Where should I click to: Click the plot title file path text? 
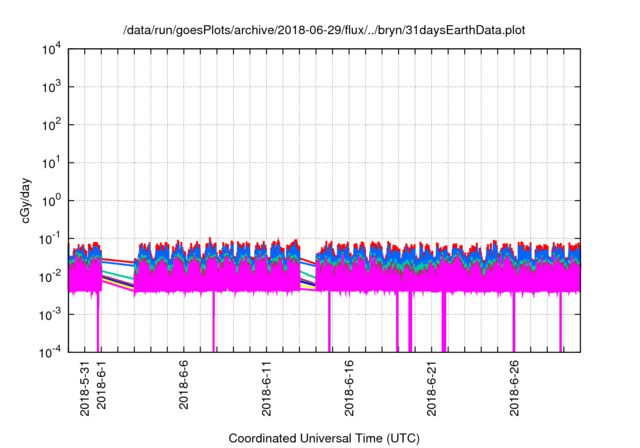pyautogui.click(x=324, y=30)
